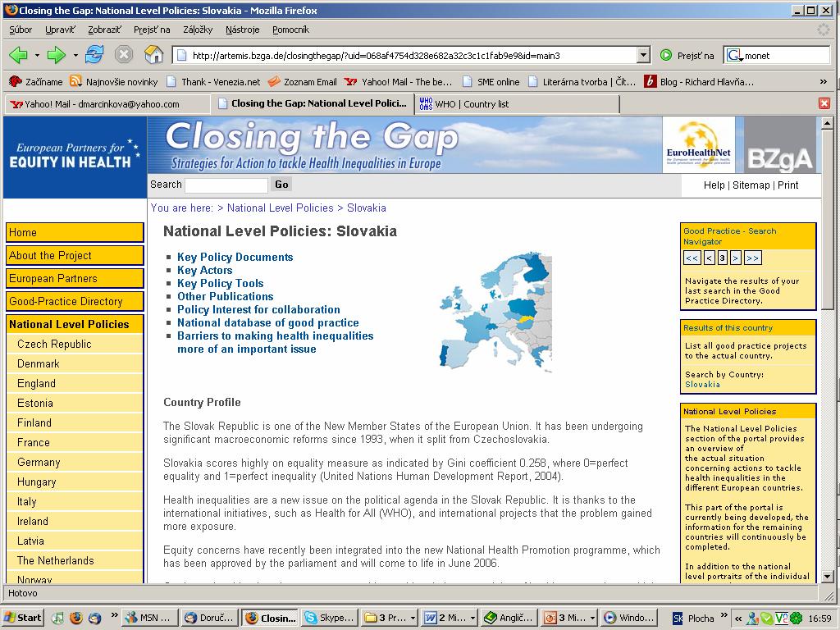Open the About the Project nav item
Image resolution: width=840 pixels, height=630 pixels.
pos(75,256)
